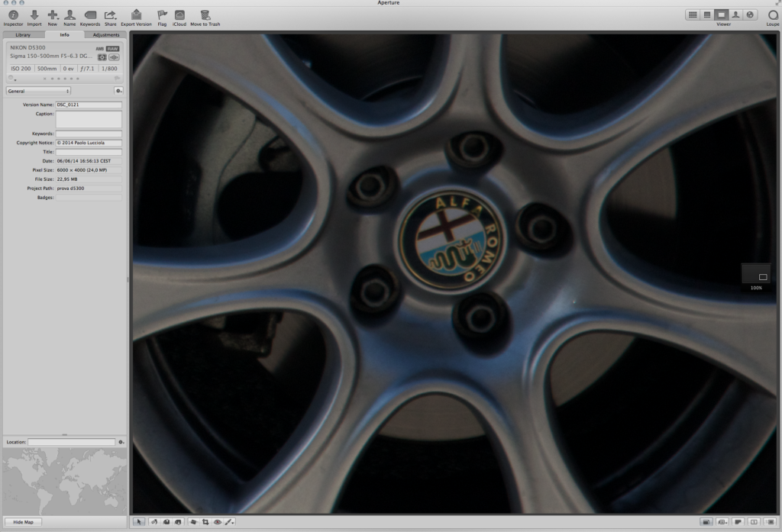The height and width of the screenshot is (532, 782).
Task: Open the General metadata view dropdown
Action: (38, 91)
